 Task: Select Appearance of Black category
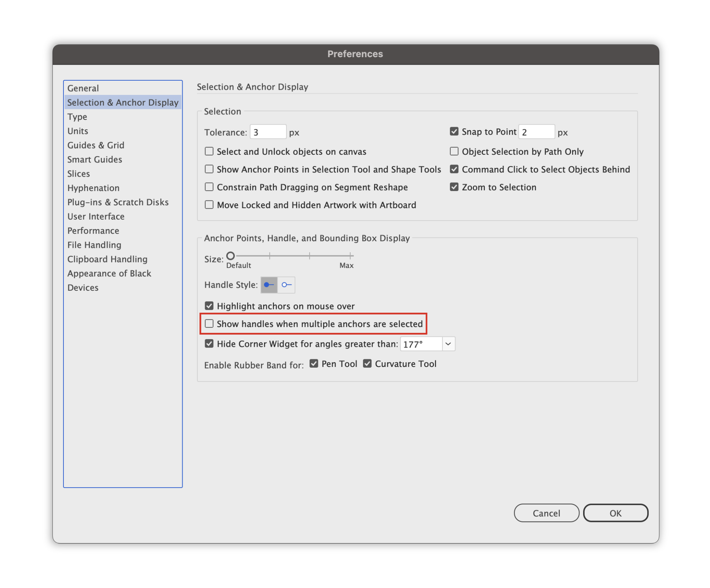(109, 273)
